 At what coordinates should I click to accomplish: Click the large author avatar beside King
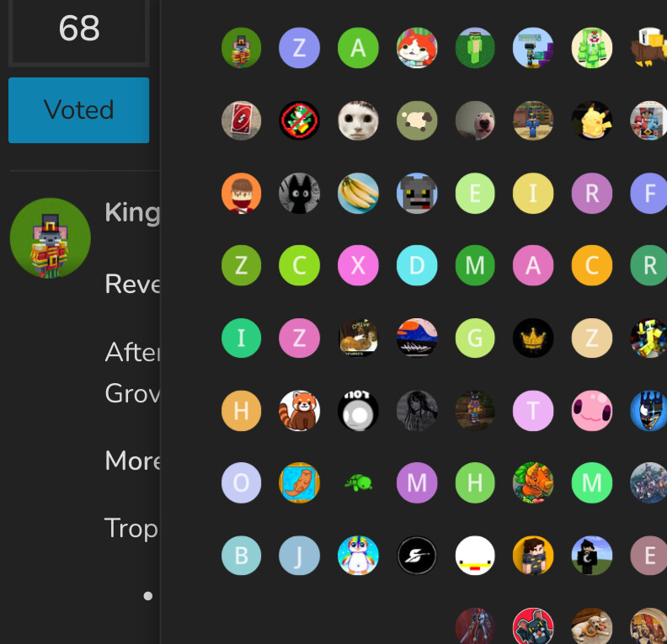51,238
